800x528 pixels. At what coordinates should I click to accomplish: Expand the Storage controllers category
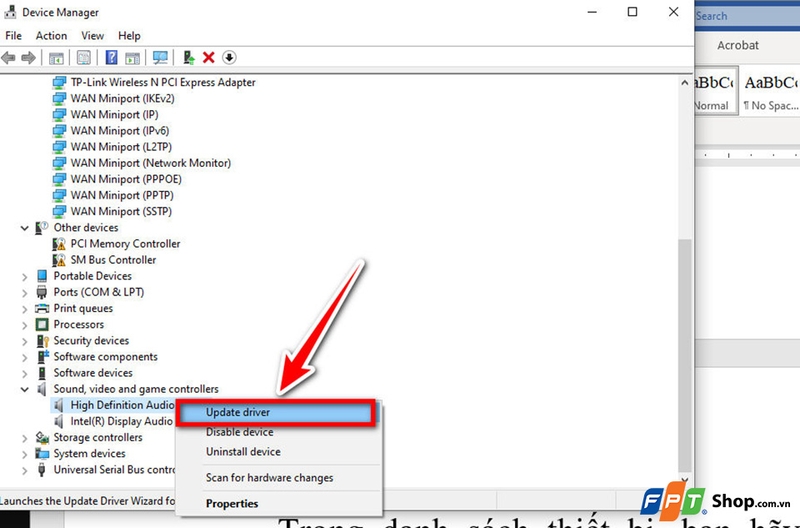[24, 438]
